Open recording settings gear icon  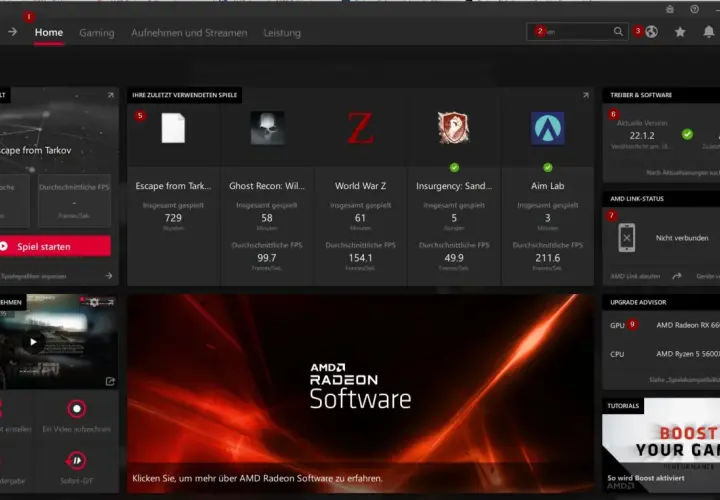94,302
